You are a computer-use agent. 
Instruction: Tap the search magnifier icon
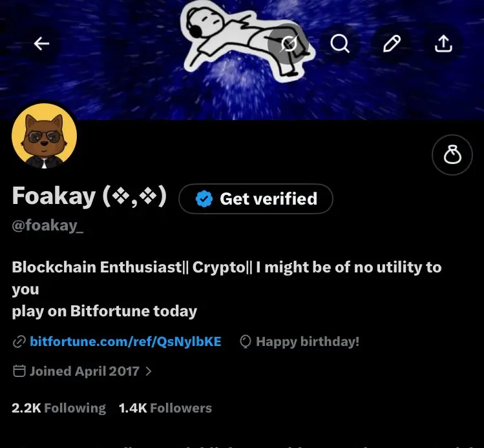340,43
